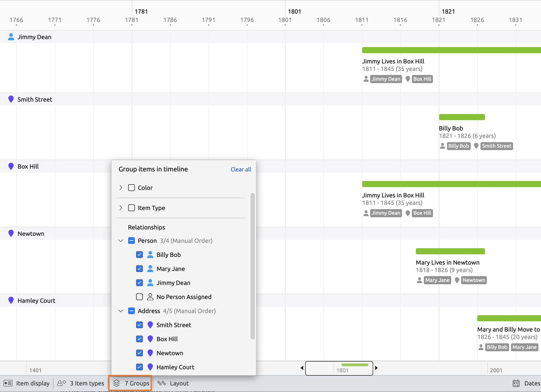This screenshot has width=541, height=392.
Task: Expand the Item Type section chevron
Action: pos(121,208)
